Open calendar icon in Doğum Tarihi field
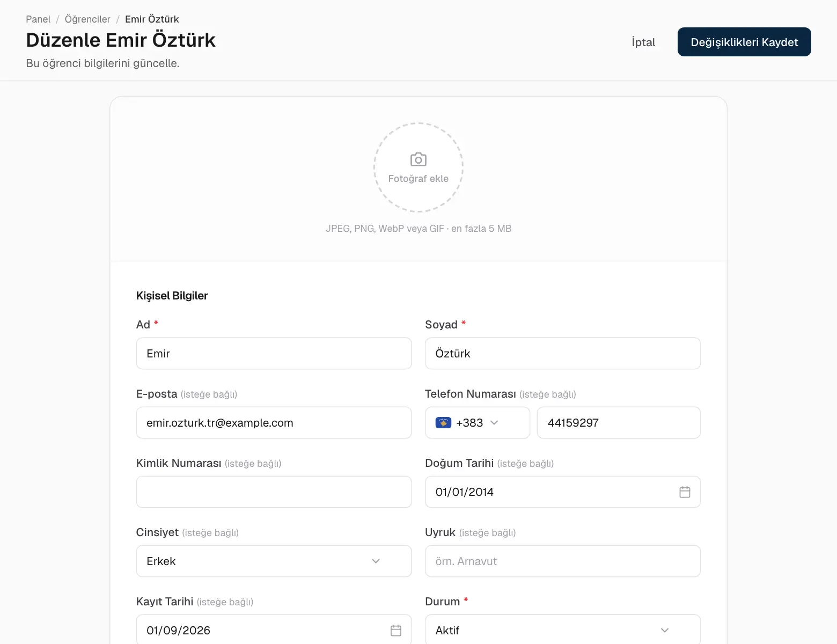Screen dimensions: 837x644 [685, 492]
